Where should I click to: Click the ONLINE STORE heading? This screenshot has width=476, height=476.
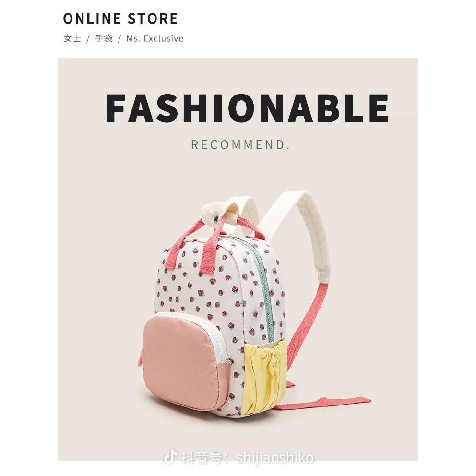pos(120,19)
